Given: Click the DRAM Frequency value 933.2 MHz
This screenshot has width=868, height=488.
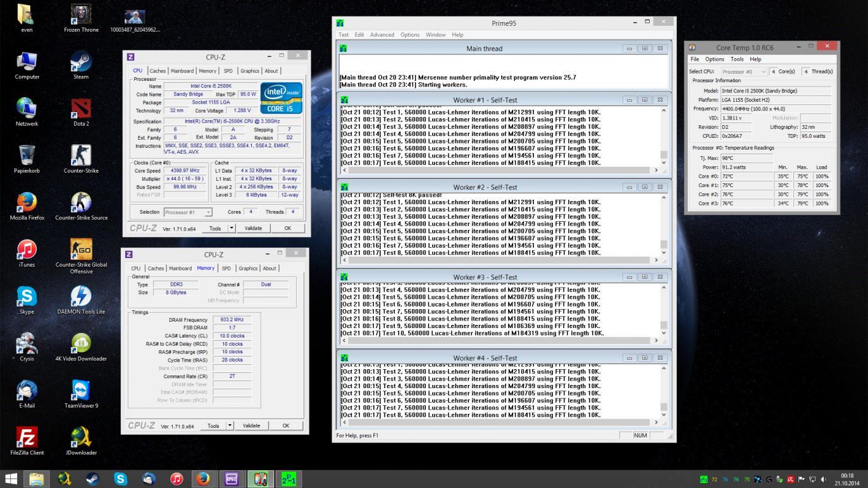Looking at the screenshot, I should [231, 320].
